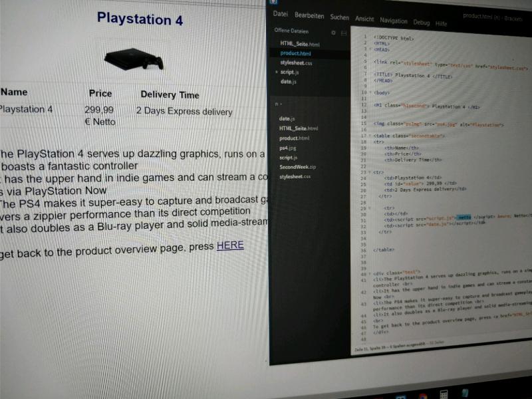Open the Datei menu in Brackets
The width and height of the screenshot is (532, 399).
(280, 14)
